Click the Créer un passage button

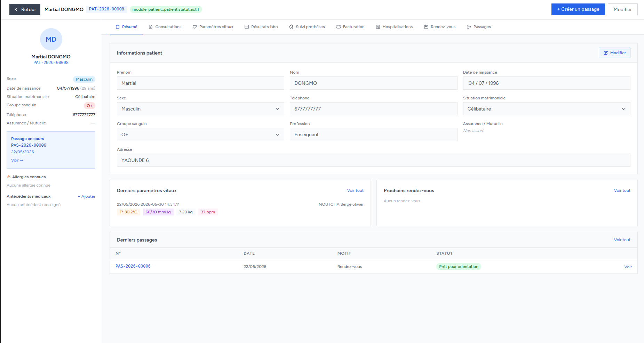[x=578, y=9]
